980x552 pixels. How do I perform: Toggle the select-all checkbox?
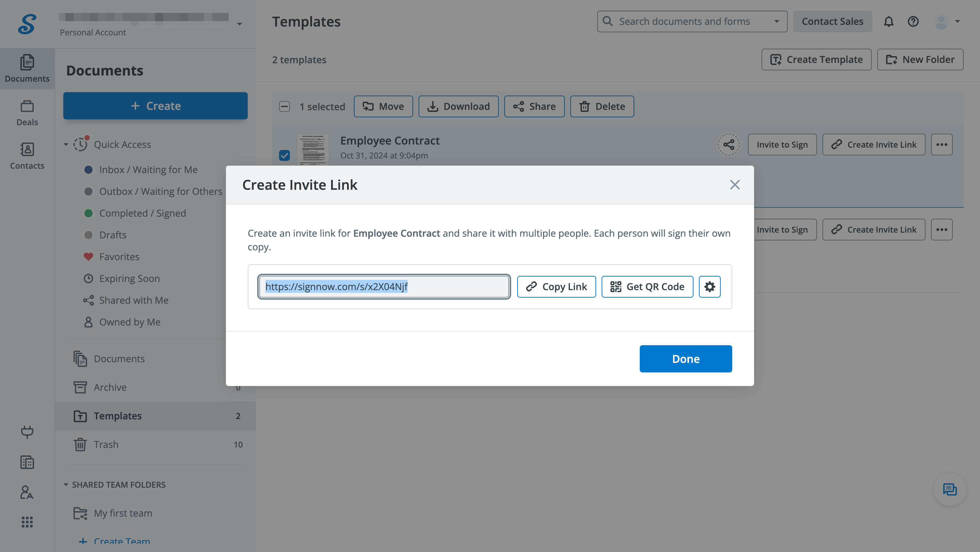pos(284,106)
